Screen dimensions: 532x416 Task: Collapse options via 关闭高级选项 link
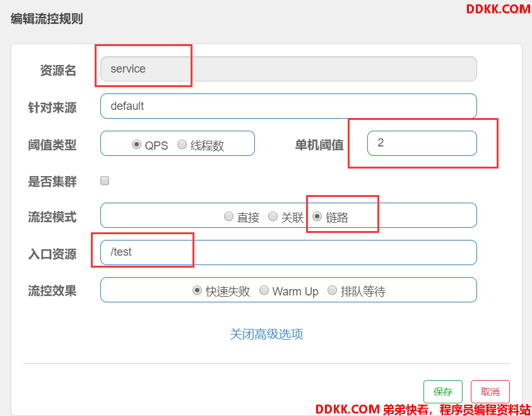point(266,334)
